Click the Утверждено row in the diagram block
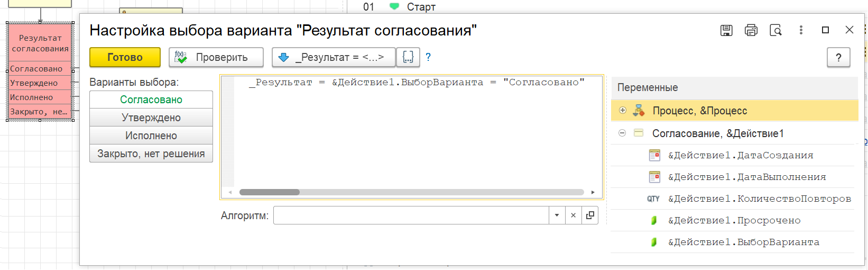This screenshot has width=868, height=270. coord(40,83)
